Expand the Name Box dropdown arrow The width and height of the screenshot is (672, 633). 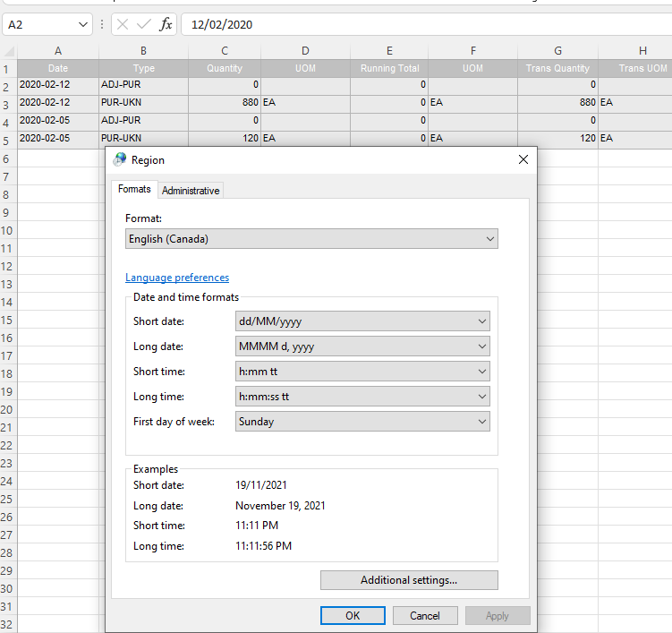tap(84, 24)
